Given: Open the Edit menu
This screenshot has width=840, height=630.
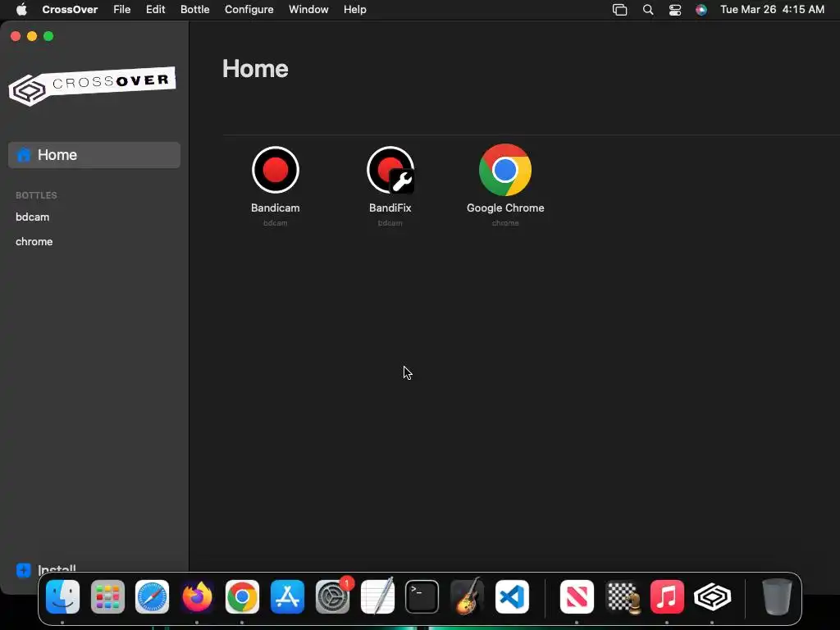Looking at the screenshot, I should pyautogui.click(x=155, y=10).
